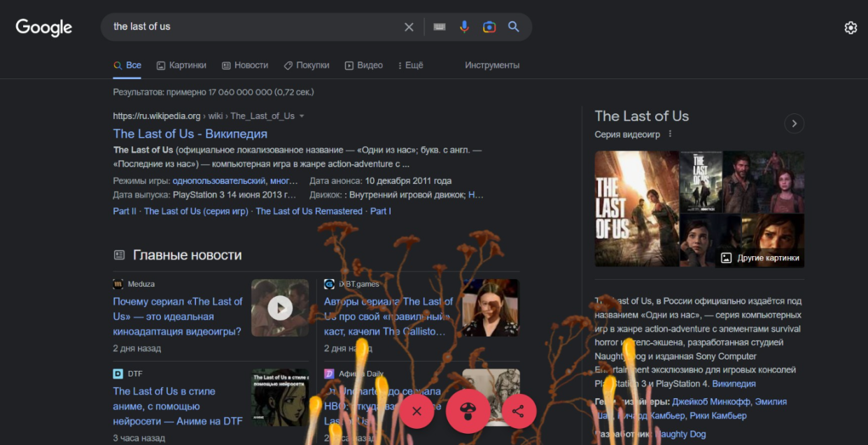The width and height of the screenshot is (868, 445).
Task: Follow the однопользовательский link
Action: pyautogui.click(x=220, y=181)
